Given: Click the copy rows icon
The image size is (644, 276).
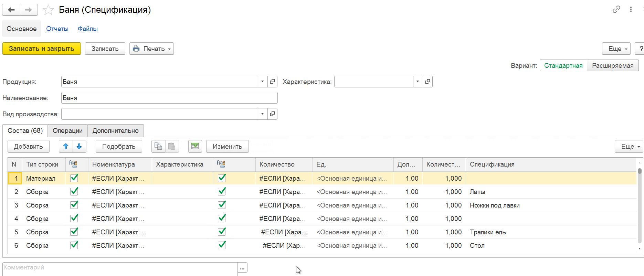Looking at the screenshot, I should pyautogui.click(x=158, y=146).
